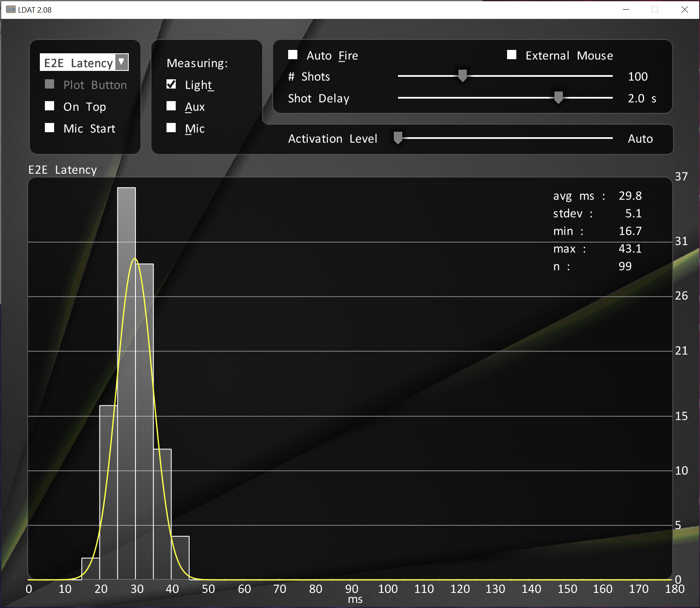Click the 35–40 ms histogram bar
This screenshot has height=608, width=700.
tap(162, 514)
